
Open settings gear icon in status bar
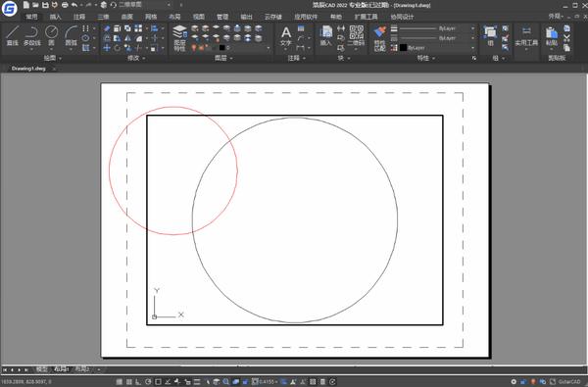[x=514, y=382]
